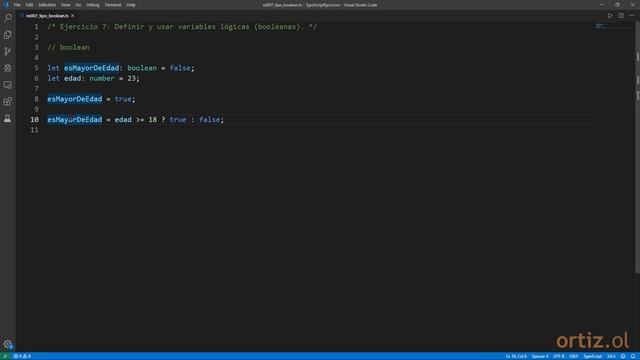Screen dimensions: 640x360
Task: Click the ternary 'true' on line 10
Action: pos(178,120)
